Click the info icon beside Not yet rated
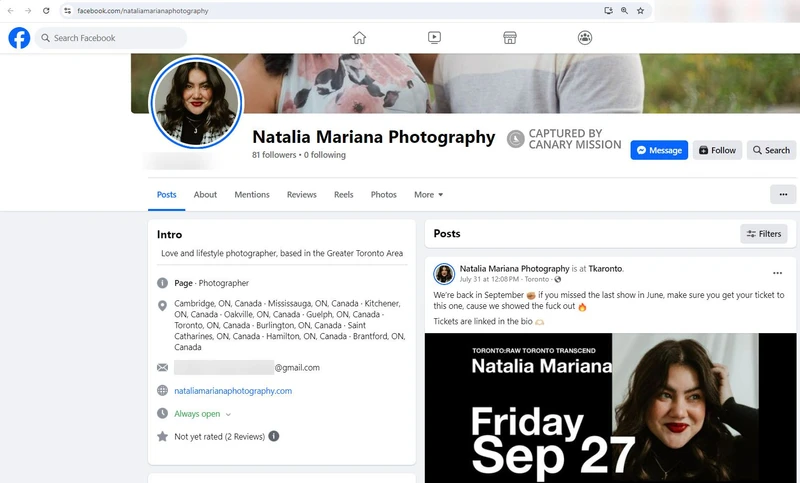The width and height of the screenshot is (800, 483). 274,436
